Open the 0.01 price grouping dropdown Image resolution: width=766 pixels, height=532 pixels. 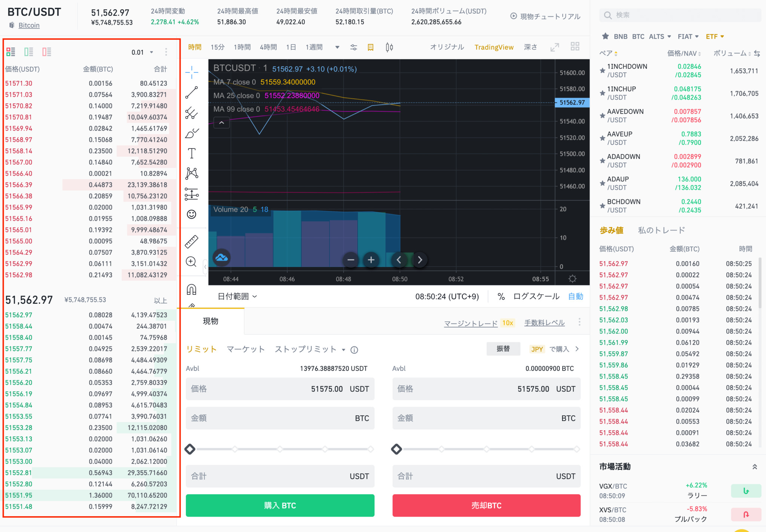(x=143, y=52)
